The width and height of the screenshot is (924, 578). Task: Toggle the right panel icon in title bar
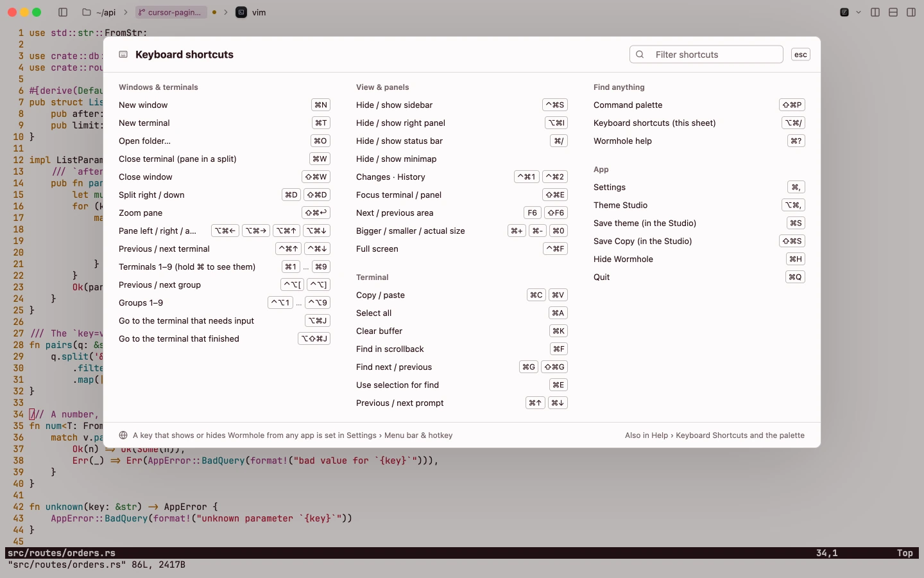click(911, 12)
